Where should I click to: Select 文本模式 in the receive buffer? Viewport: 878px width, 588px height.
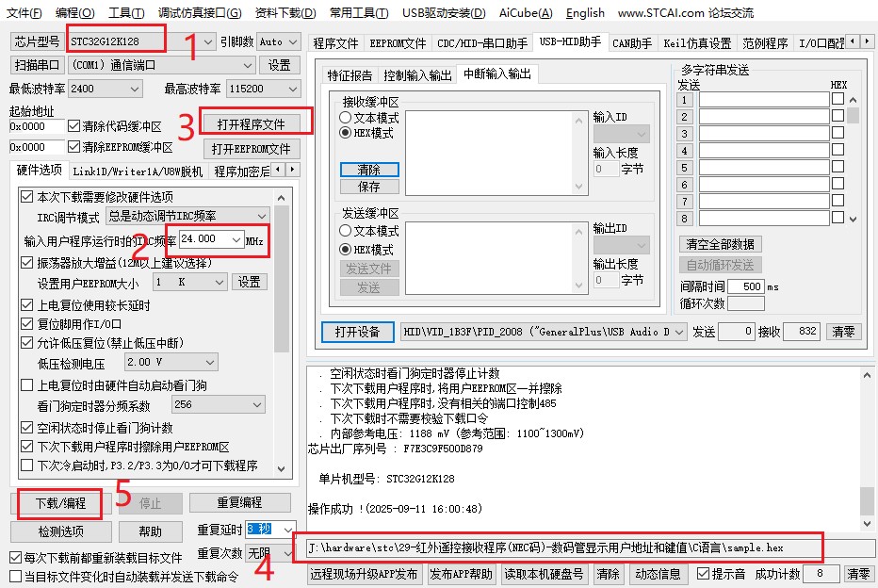346,118
